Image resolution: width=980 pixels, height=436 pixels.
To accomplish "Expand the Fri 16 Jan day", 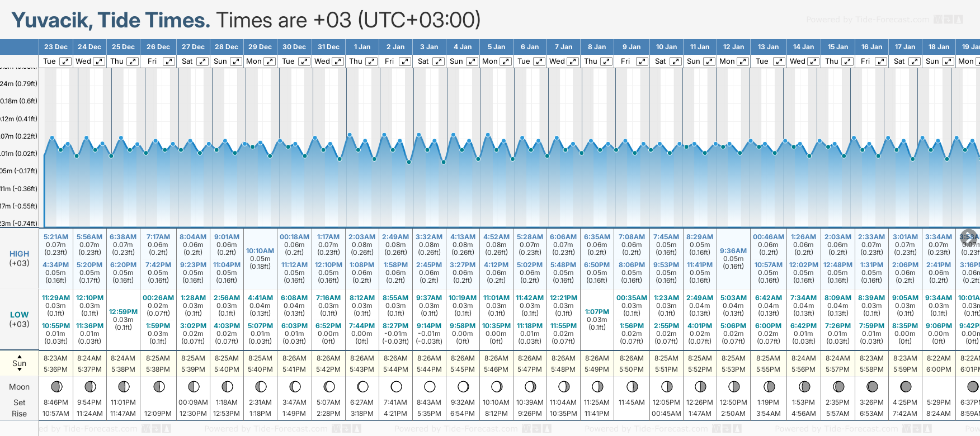I will 880,61.
